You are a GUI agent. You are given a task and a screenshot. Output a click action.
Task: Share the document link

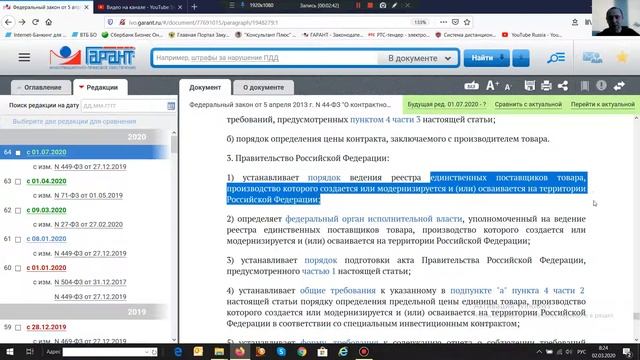tap(563, 86)
